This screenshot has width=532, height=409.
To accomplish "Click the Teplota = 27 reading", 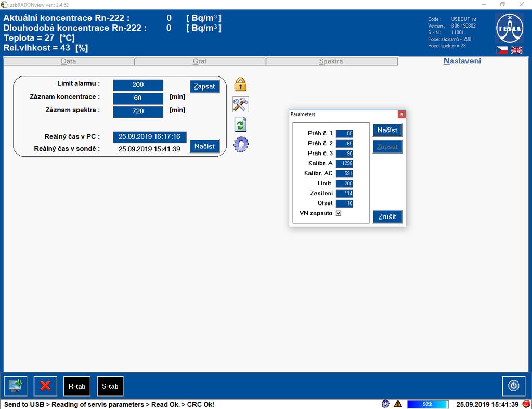I will (x=39, y=37).
